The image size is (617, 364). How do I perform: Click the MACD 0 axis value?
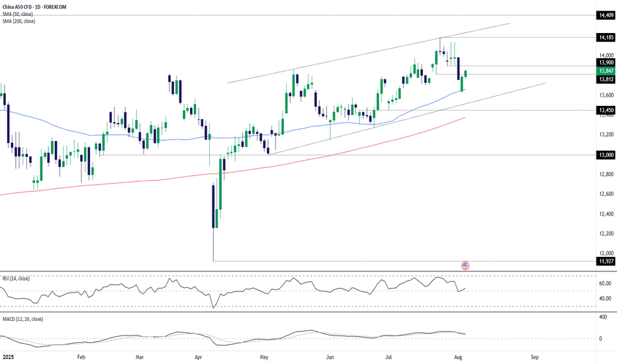[x=600, y=338]
